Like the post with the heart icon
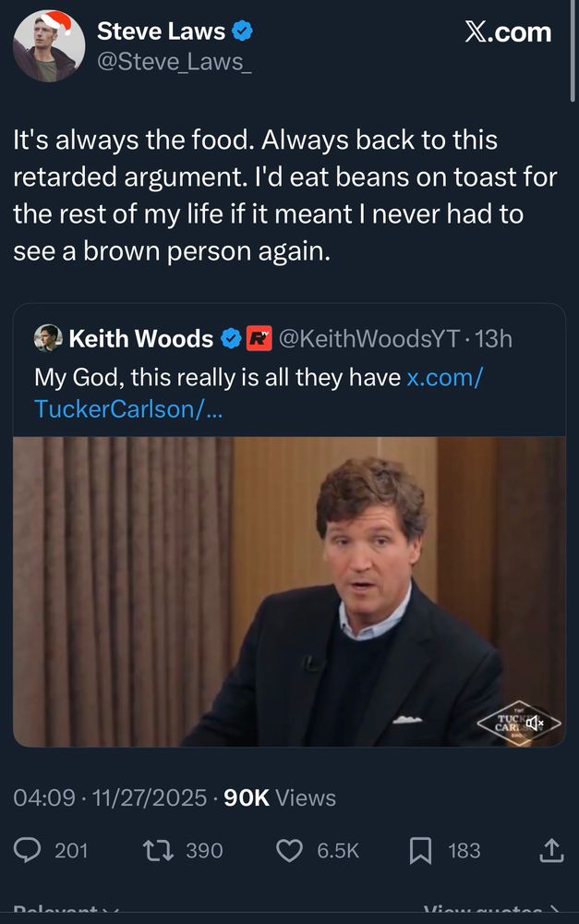 coord(290,850)
